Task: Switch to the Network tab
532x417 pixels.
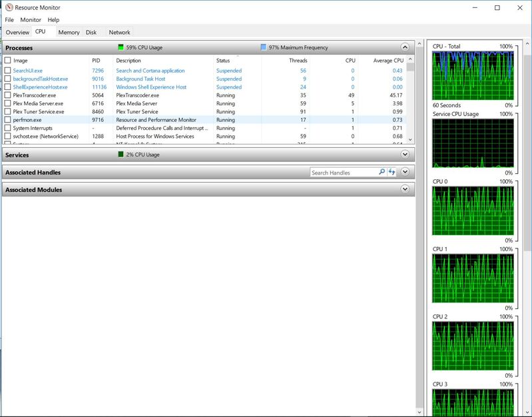Action: tap(119, 32)
